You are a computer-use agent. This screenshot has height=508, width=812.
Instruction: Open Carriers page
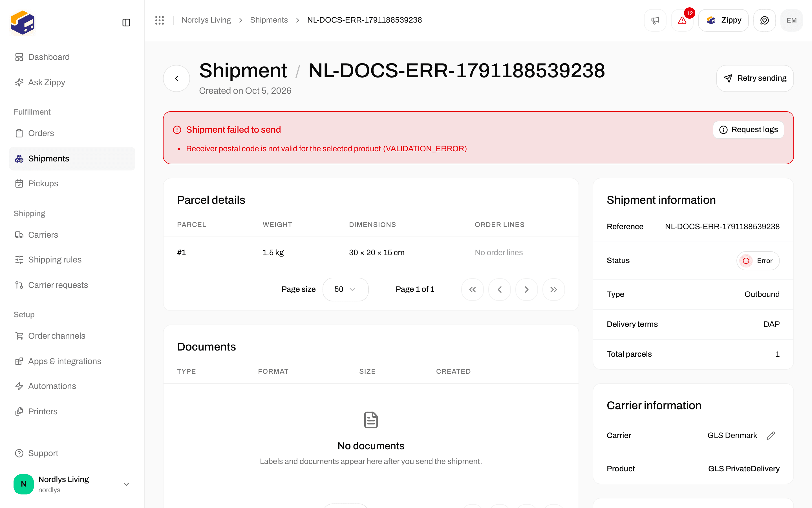tap(72, 235)
